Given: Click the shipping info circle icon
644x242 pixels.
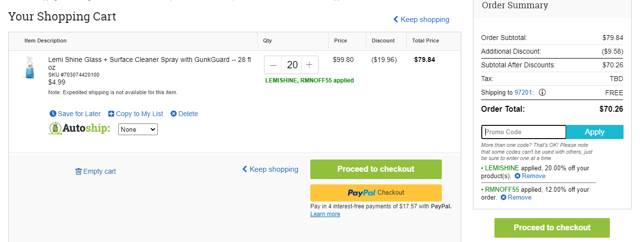Looking at the screenshot, I should point(542,93).
